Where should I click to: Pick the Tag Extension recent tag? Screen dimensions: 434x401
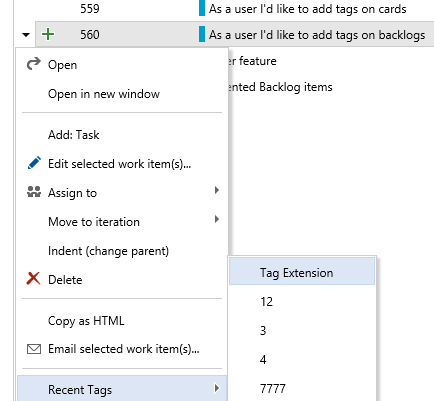pyautogui.click(x=302, y=272)
